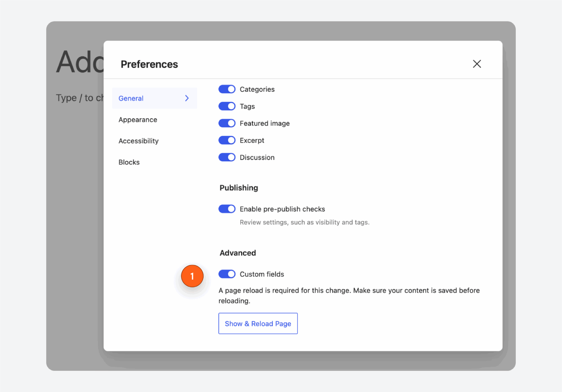Click the Advanced section heading

[x=238, y=253]
